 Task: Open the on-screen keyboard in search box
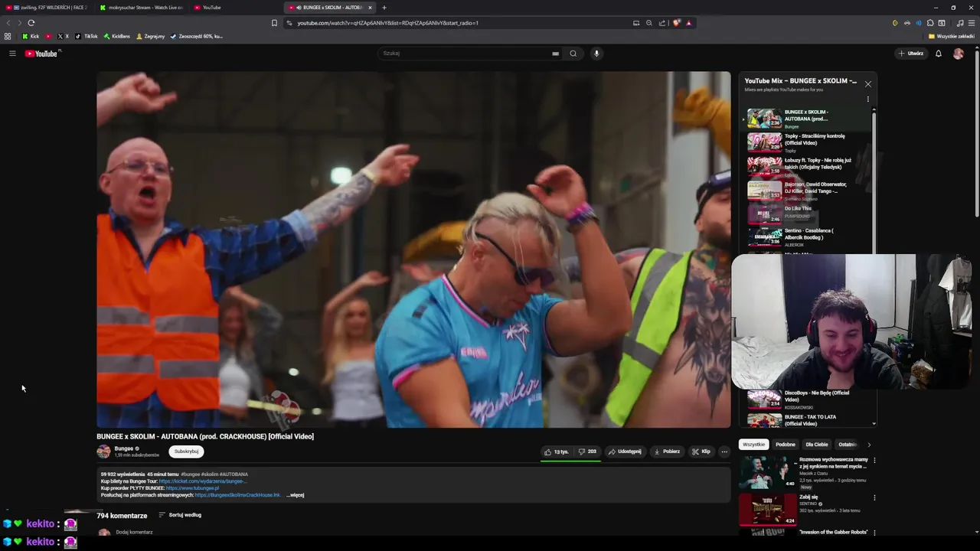555,54
